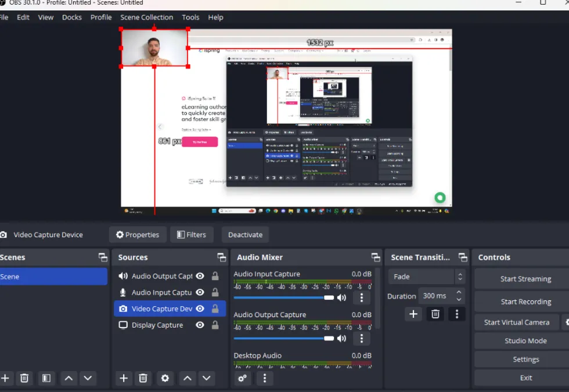Remove selected source with trash icon

tap(143, 378)
